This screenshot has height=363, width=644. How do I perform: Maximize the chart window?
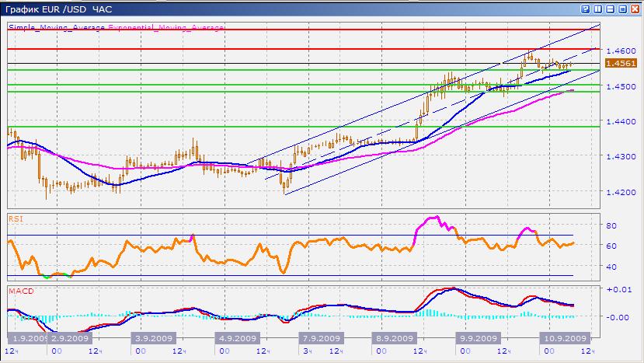[622, 9]
